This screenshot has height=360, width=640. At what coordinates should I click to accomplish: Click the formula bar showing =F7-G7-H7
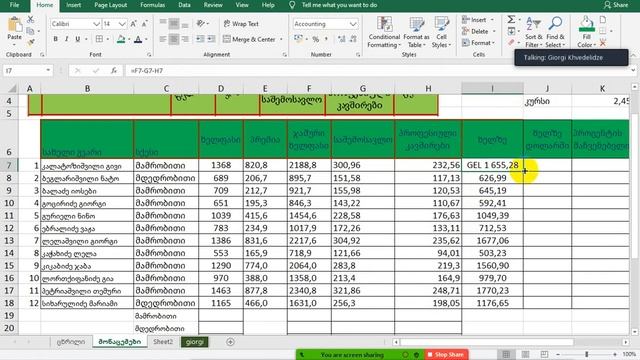tap(378, 71)
